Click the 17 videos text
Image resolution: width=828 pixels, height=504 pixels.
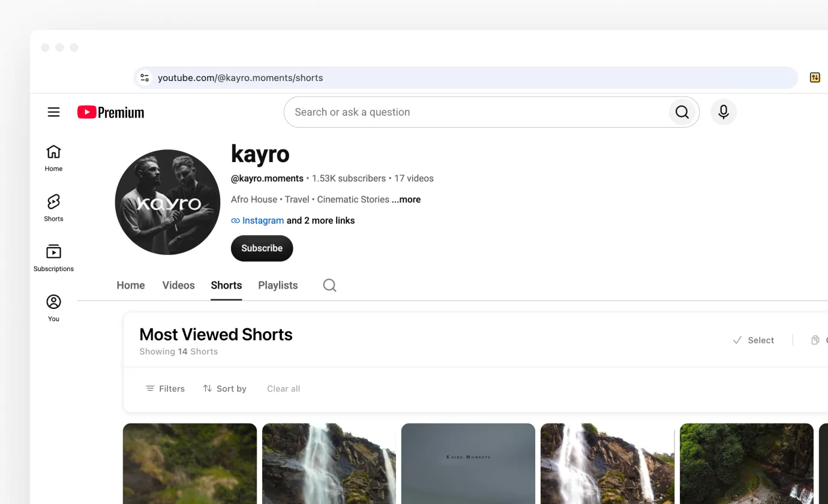(x=414, y=179)
